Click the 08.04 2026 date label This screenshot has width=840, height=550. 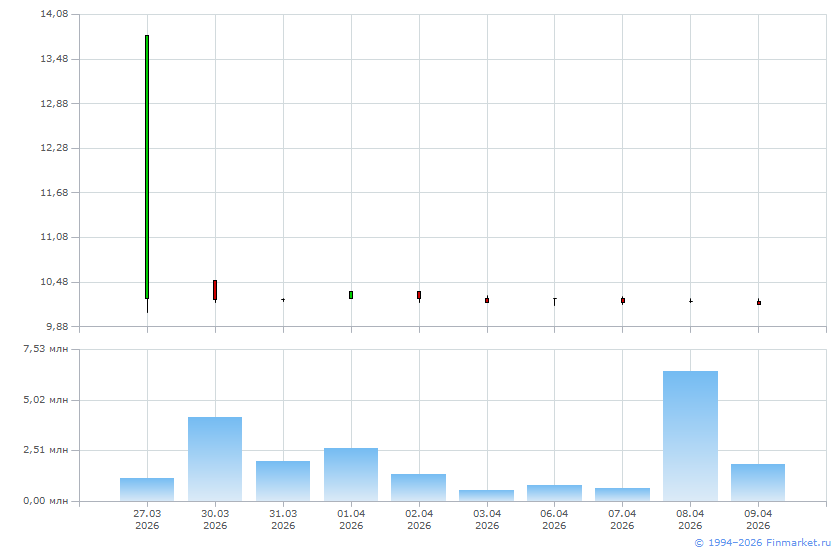tap(690, 519)
